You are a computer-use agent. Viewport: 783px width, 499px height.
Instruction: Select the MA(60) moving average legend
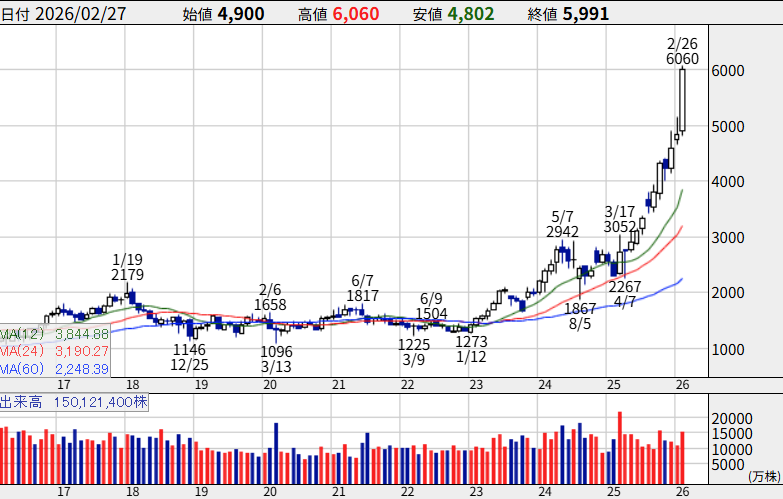(x=54, y=370)
